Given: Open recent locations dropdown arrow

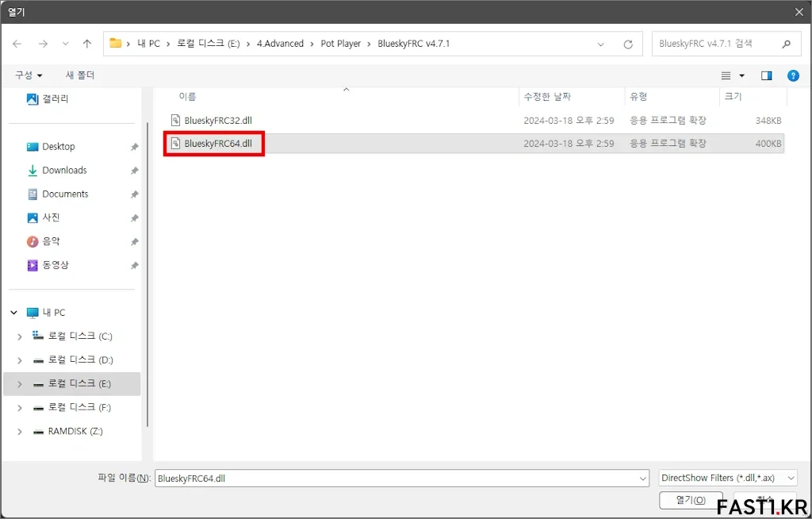Looking at the screenshot, I should point(65,44).
